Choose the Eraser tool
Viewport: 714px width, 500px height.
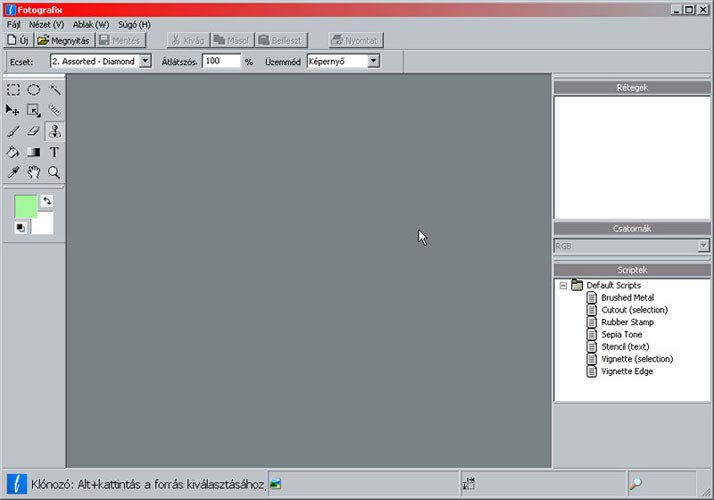click(x=34, y=131)
